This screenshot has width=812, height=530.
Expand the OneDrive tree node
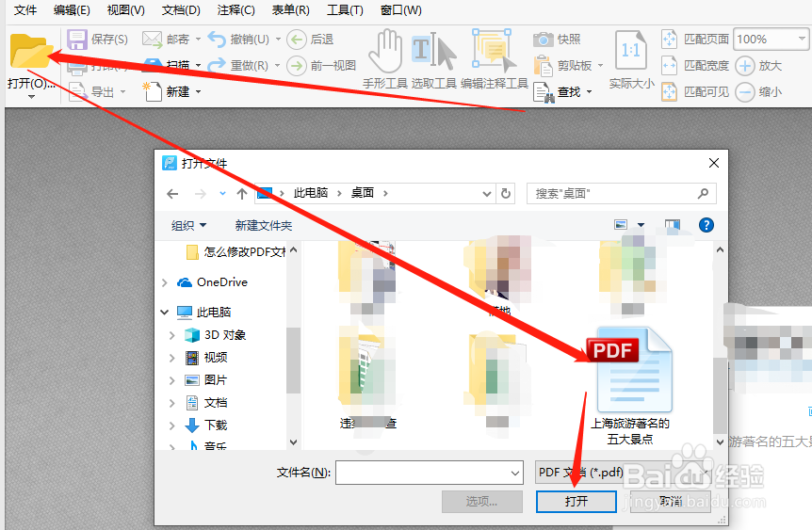165,282
